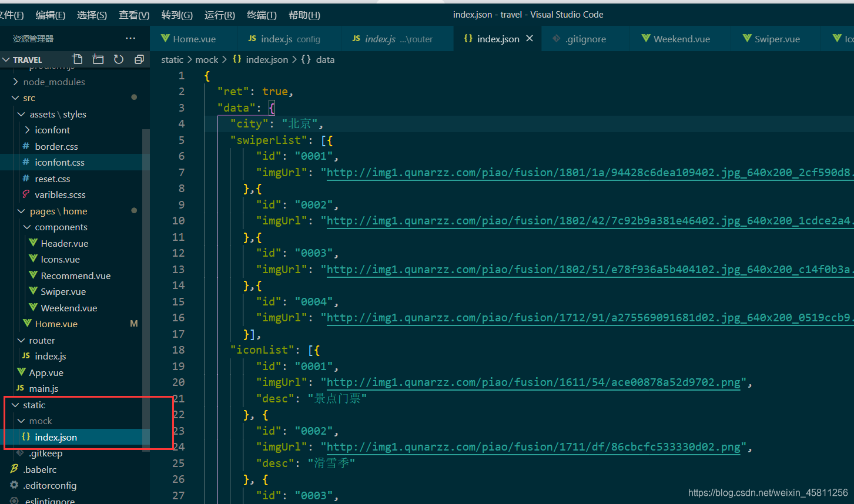Viewport: 854px width, 504px height.
Task: Refresh the explorer with the refresh icon
Action: (119, 59)
